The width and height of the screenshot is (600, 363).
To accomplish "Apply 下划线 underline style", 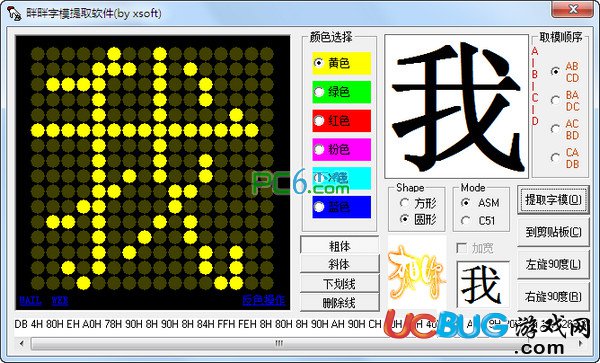I will [340, 283].
